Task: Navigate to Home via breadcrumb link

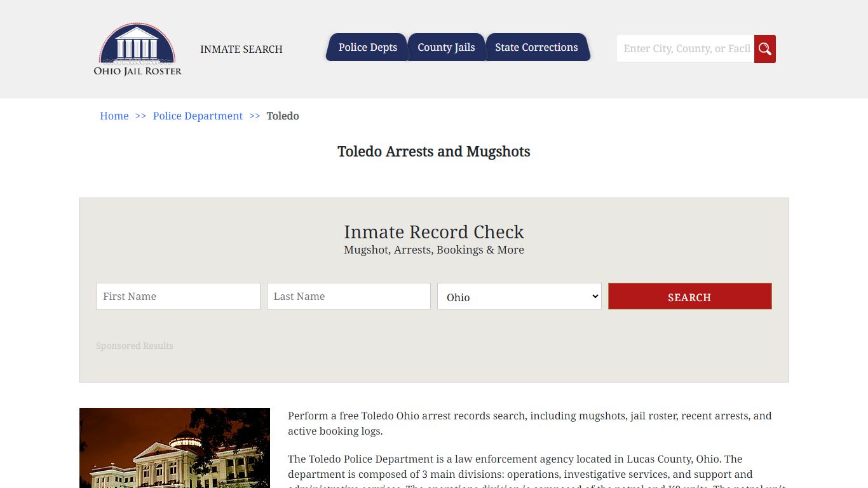Action: point(114,116)
